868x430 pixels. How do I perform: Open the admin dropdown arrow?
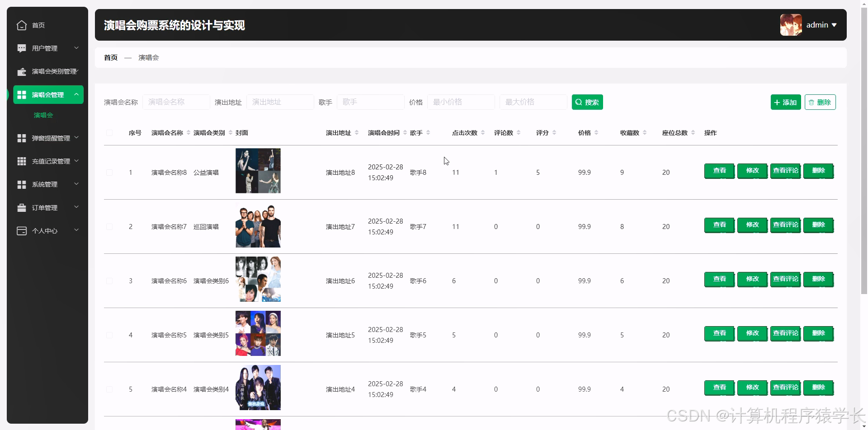pos(834,25)
